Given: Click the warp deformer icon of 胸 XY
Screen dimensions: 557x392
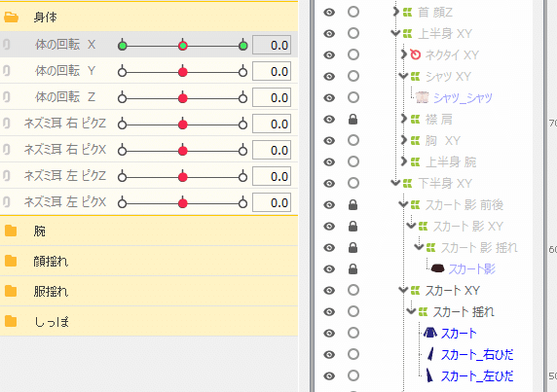Looking at the screenshot, I should pos(415,141).
